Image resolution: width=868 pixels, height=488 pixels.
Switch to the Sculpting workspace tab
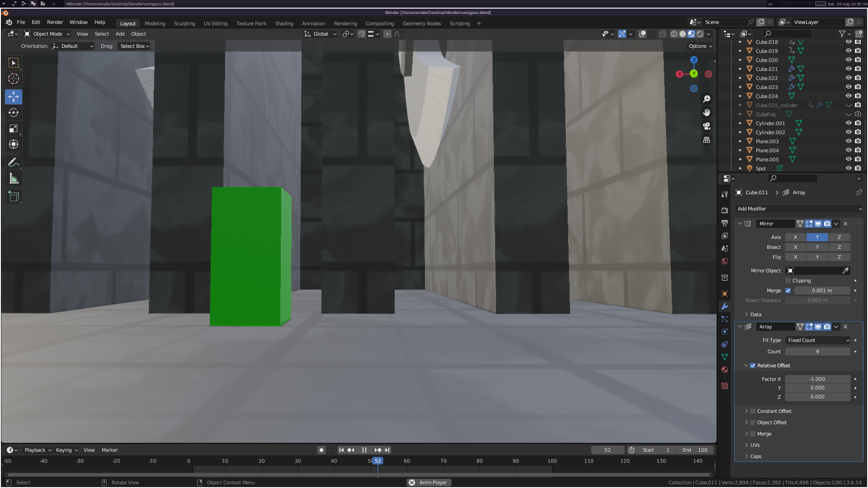184,23
